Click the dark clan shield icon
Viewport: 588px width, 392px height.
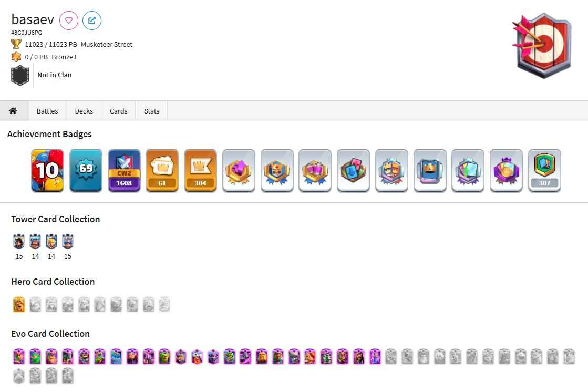tap(20, 75)
